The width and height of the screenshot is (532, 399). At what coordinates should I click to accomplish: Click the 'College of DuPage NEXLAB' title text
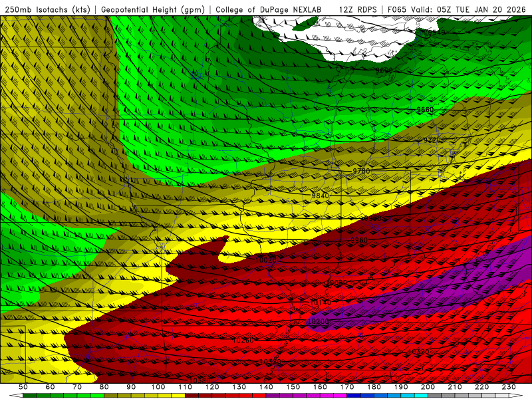coord(269,10)
